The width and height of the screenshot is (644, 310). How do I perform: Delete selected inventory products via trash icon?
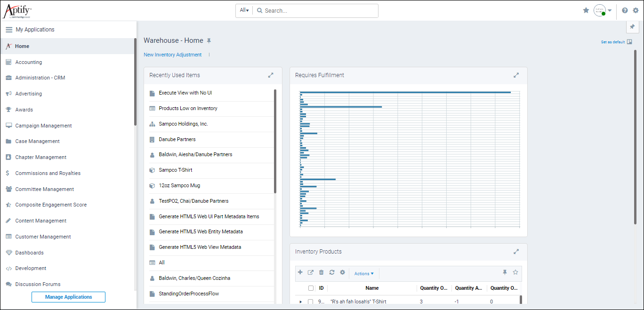(321, 272)
